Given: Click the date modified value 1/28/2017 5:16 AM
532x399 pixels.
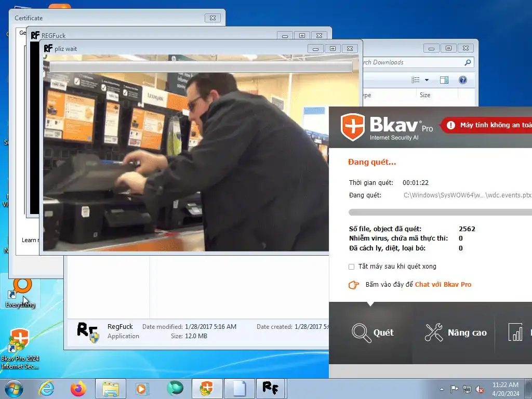Looking at the screenshot, I should click(211, 327).
